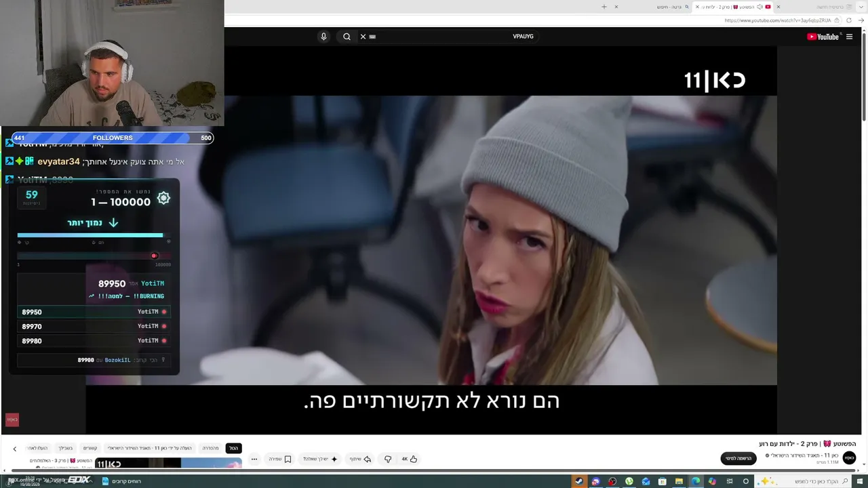This screenshot has width=868, height=488.
Task: Show more filter chips with arrow
Action: pos(14,449)
